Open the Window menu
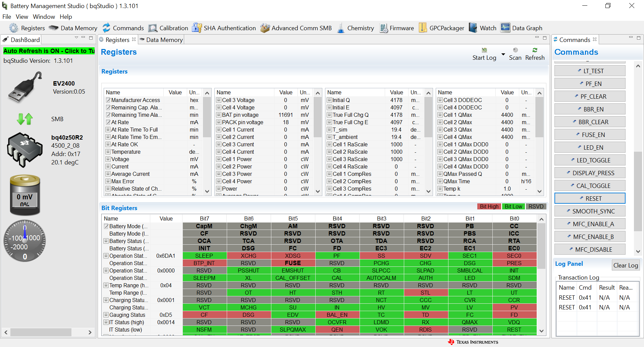The height and width of the screenshot is (347, 644). [44, 17]
